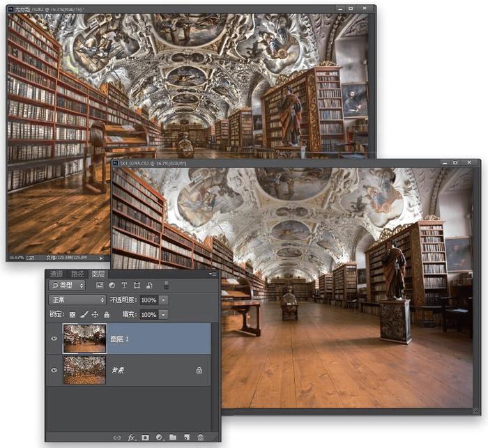Click the type layer filter icon
The image size is (488, 448).
tap(124, 285)
